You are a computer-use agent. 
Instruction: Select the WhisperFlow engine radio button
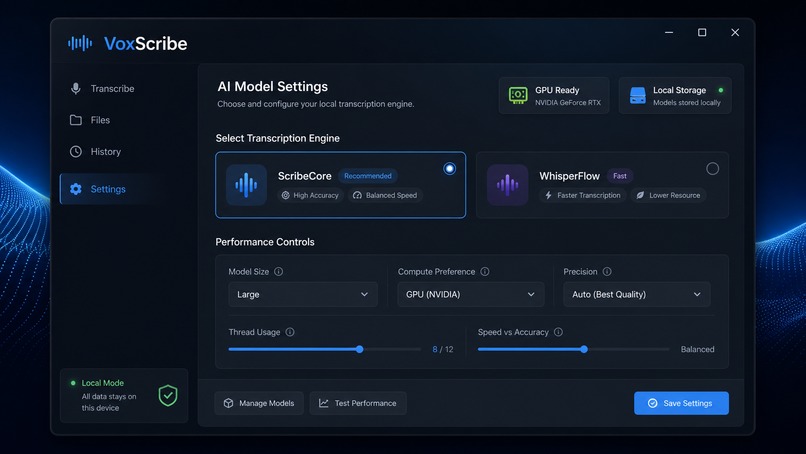pos(712,169)
